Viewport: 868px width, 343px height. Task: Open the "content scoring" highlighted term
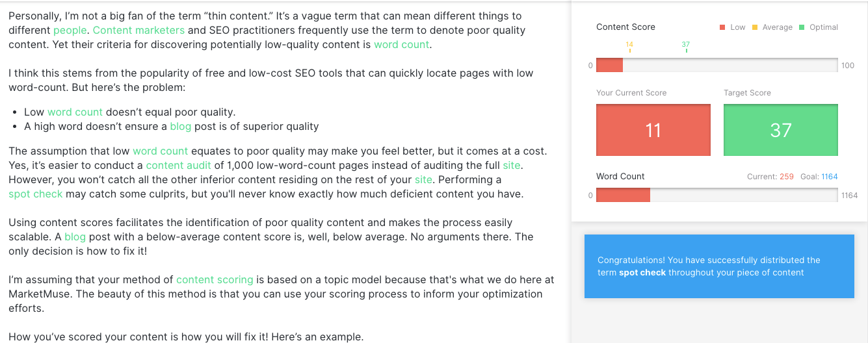point(215,280)
